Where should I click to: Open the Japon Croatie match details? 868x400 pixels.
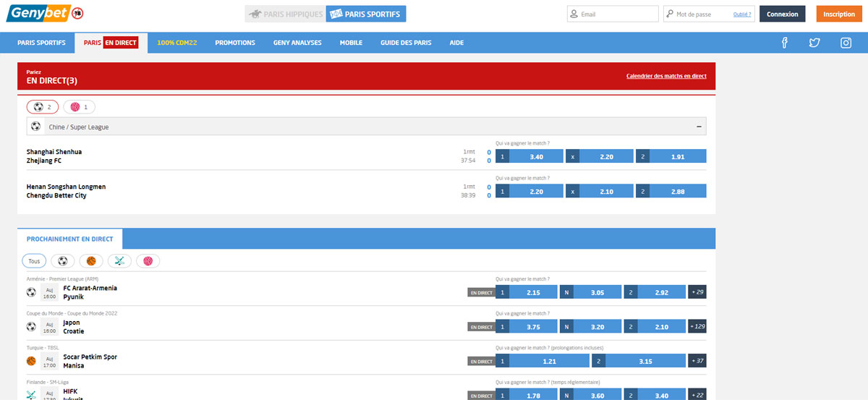[x=74, y=327]
